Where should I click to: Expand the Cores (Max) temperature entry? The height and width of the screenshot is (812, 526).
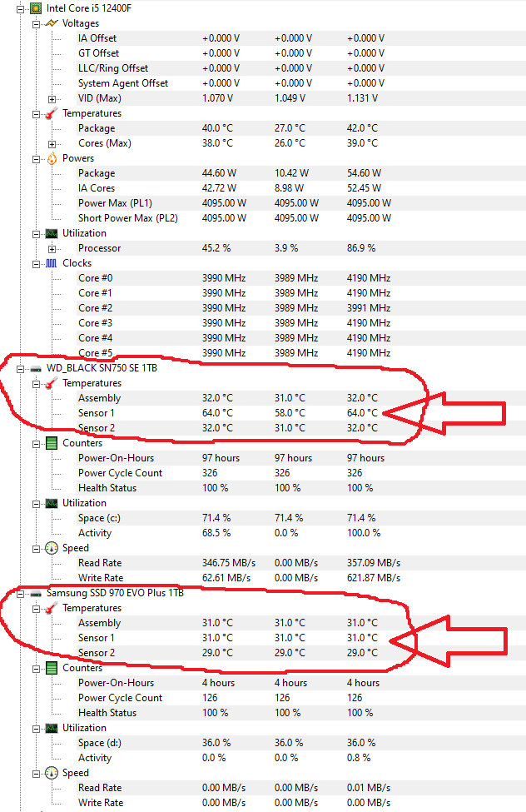click(52, 143)
